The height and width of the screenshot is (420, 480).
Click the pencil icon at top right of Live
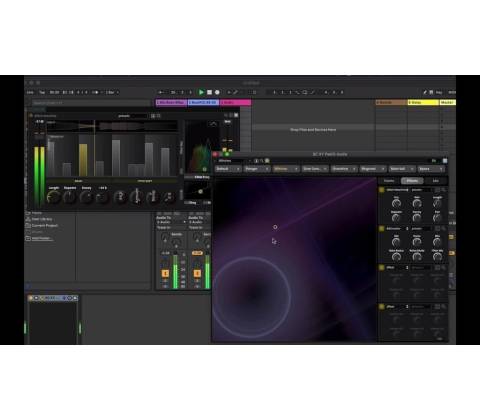coord(425,92)
